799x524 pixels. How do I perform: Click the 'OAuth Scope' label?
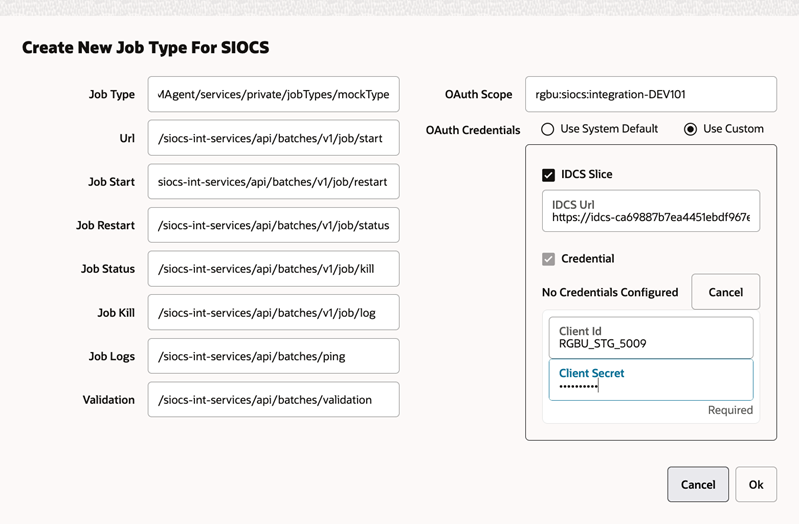pos(478,94)
